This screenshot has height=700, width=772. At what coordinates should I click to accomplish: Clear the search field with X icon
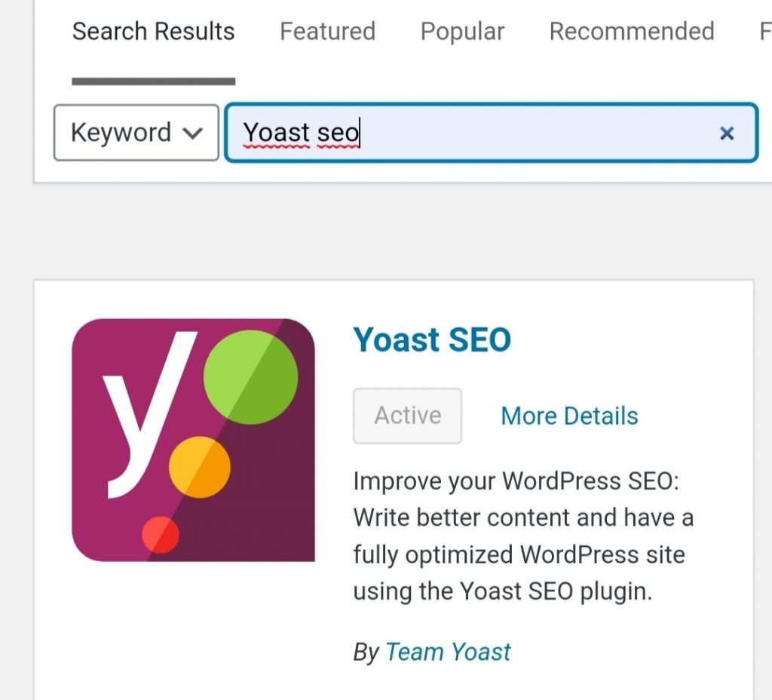click(727, 133)
